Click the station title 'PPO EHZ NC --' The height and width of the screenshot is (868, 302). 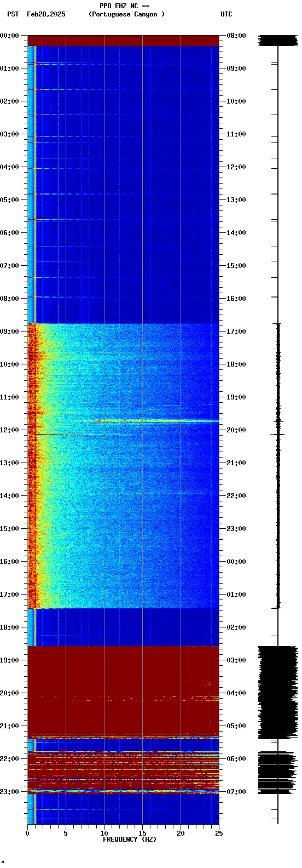point(125,6)
